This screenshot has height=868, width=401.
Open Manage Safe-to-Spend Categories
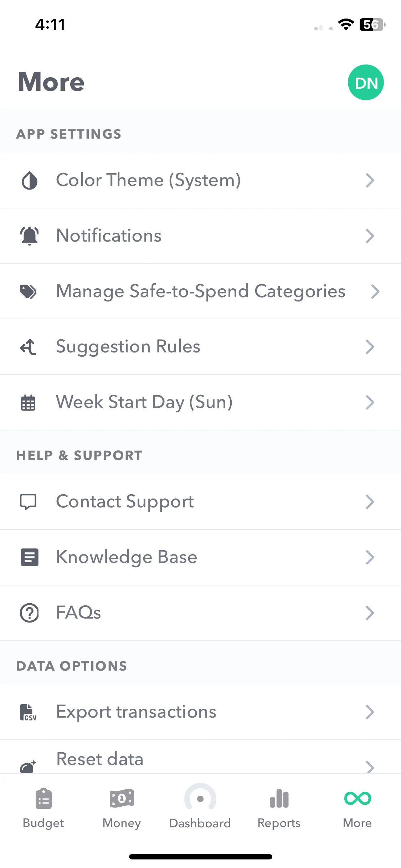200,292
